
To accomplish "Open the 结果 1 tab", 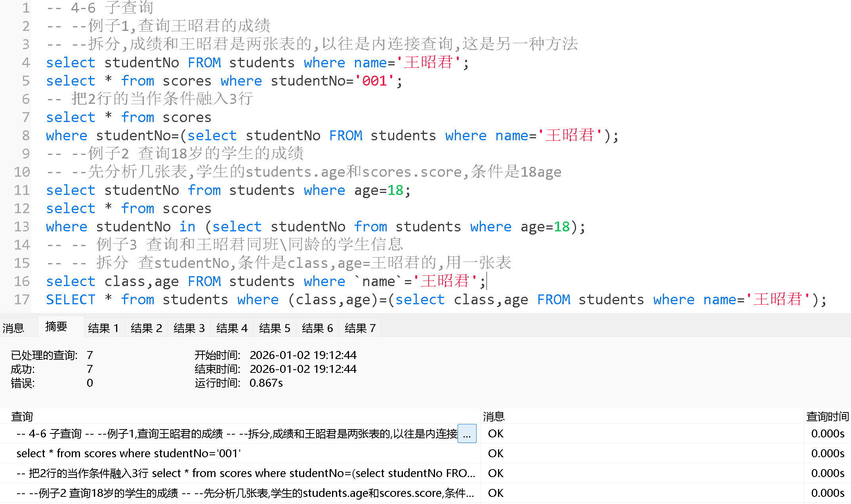I will 104,328.
